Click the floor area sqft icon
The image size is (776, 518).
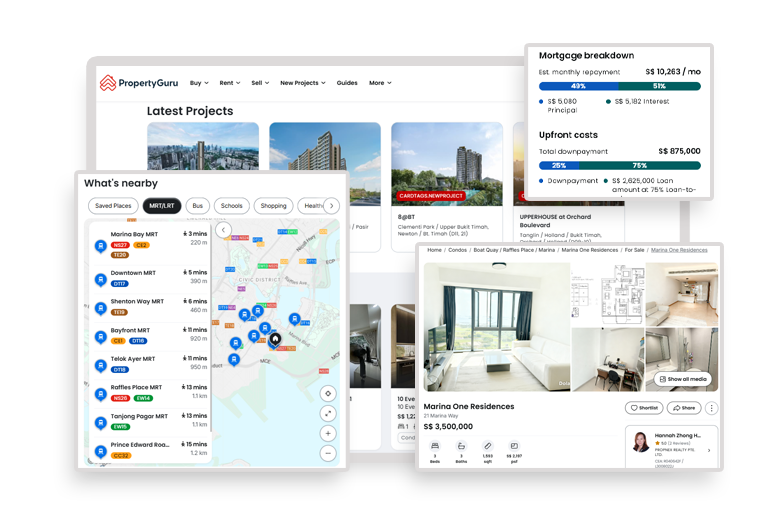[487, 446]
